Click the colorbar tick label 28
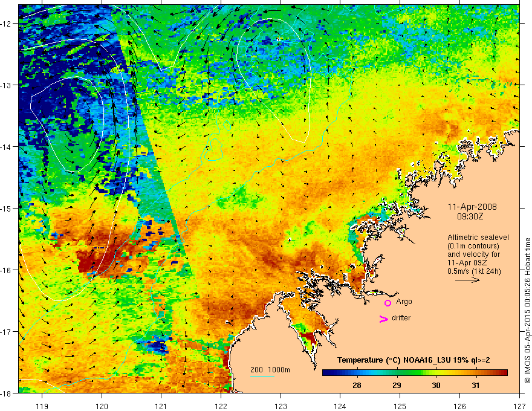The image size is (532, 411). point(357,385)
